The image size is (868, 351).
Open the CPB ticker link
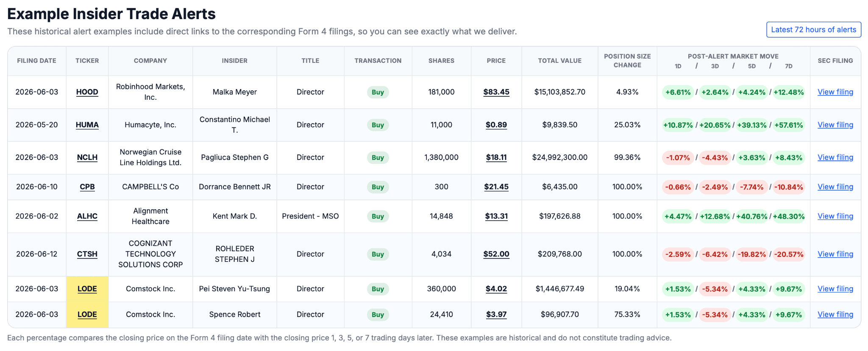coord(87,187)
